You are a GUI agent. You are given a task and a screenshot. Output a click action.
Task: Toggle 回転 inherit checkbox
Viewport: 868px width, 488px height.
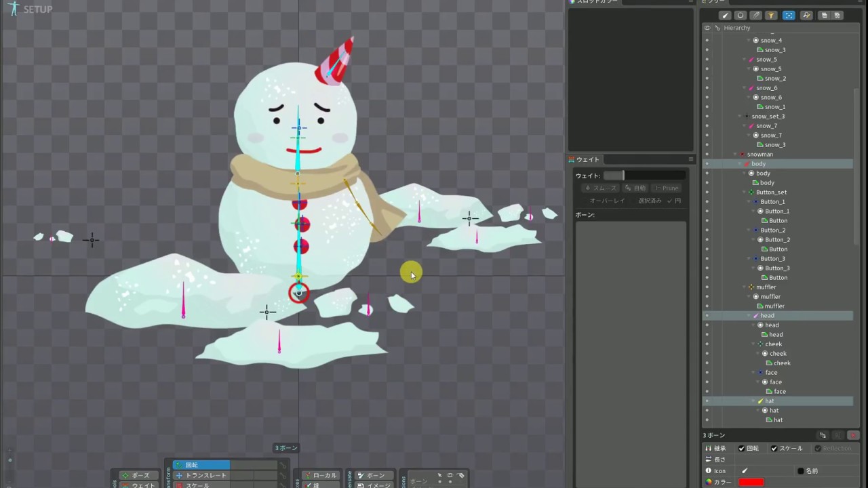[741, 448]
